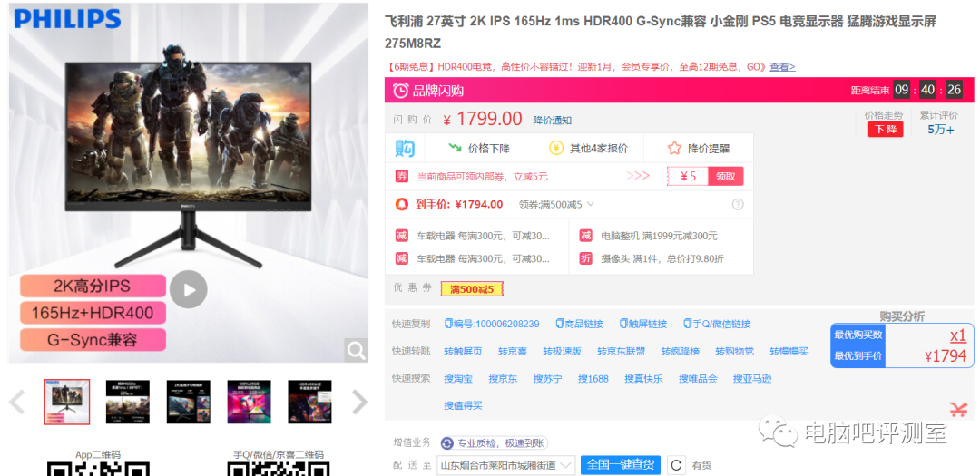Show previous product thumbnails

click(17, 403)
